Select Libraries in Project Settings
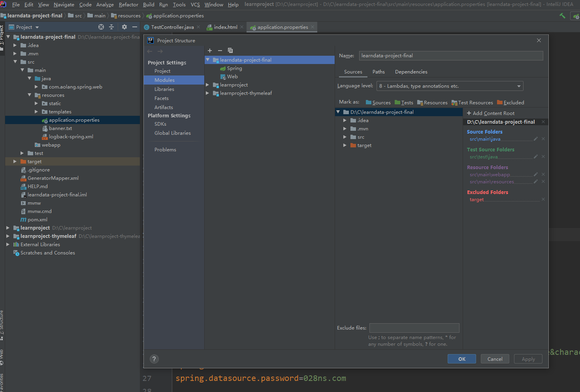 pos(164,89)
